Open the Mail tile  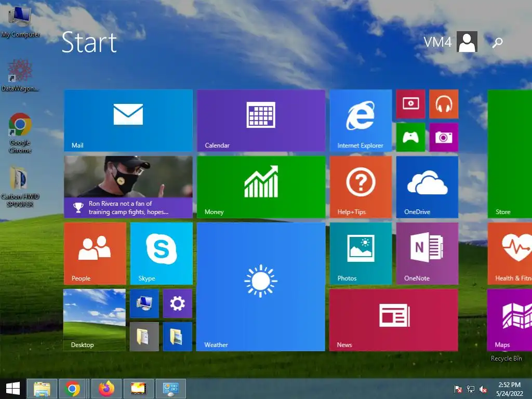click(x=128, y=121)
